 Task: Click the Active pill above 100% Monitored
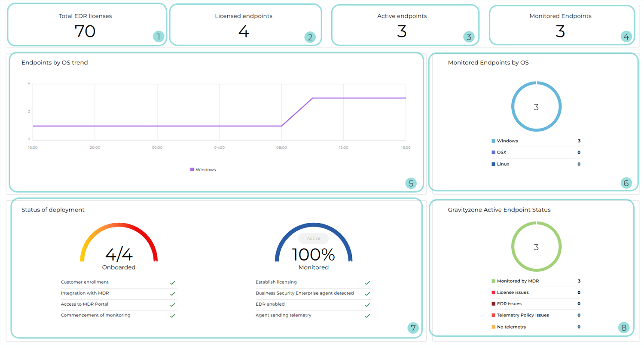pos(313,238)
